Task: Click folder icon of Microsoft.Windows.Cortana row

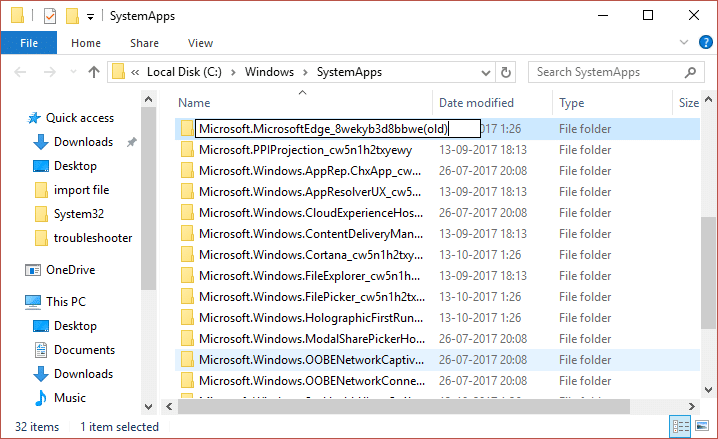Action: (187, 255)
